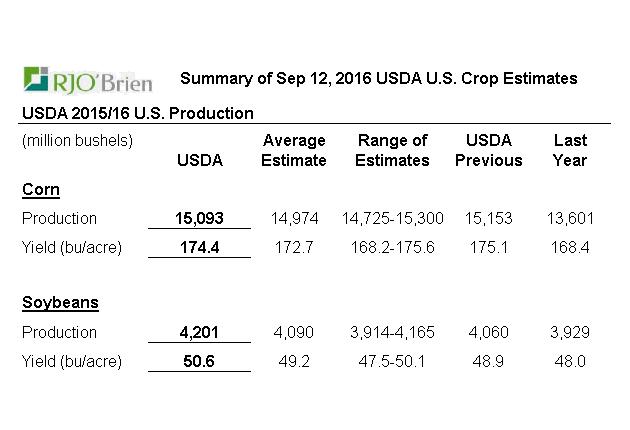The height and width of the screenshot is (430, 630).
Task: Select the corn yield value 174.4
Action: click(x=199, y=247)
